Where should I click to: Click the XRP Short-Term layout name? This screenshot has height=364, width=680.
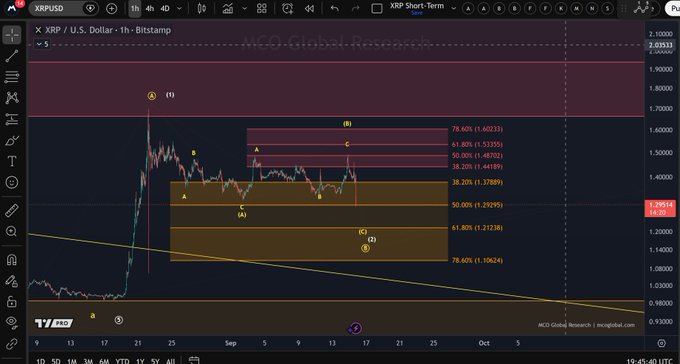(417, 6)
